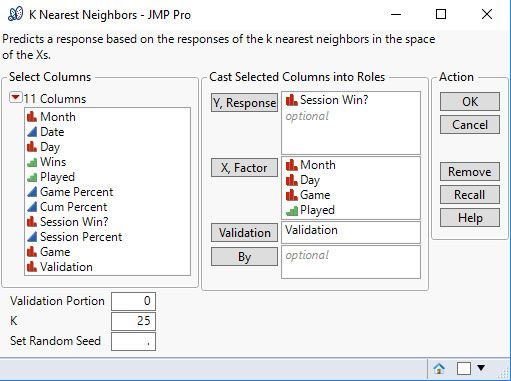Click the K value input field
511x381 pixels.
(133, 321)
